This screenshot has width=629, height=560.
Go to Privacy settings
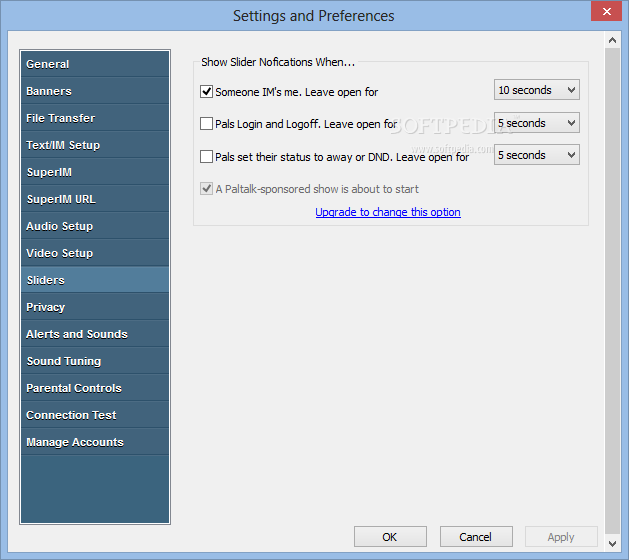click(x=95, y=307)
